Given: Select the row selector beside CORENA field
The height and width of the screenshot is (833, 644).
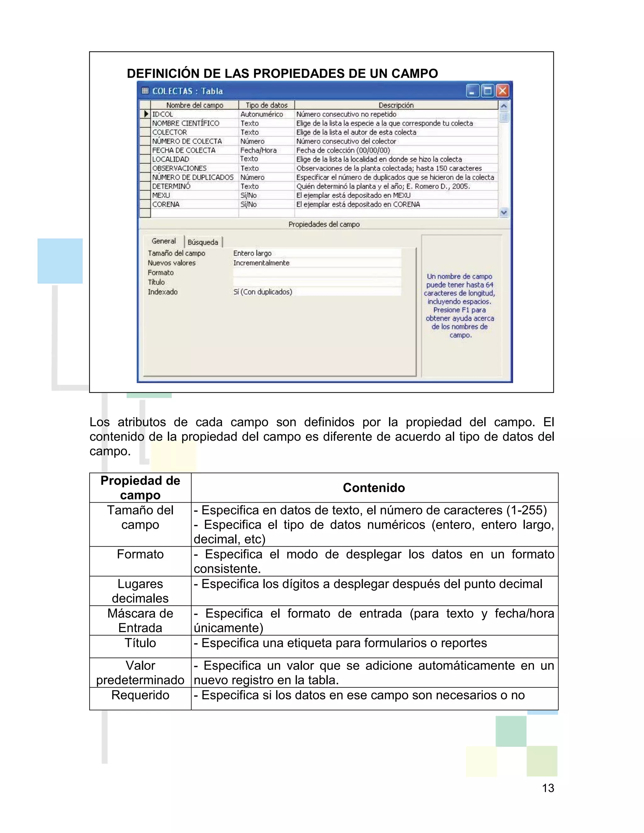Looking at the screenshot, I should (145, 204).
